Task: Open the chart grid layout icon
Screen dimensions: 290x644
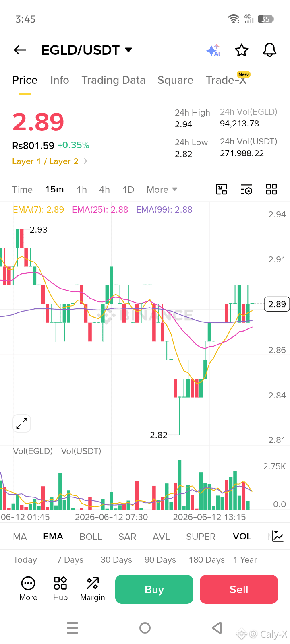Action: [271, 189]
